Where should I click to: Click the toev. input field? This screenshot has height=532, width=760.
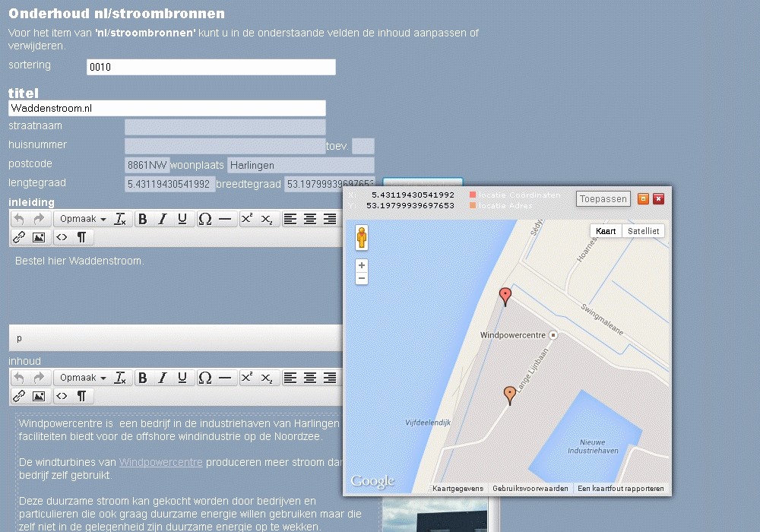click(363, 146)
